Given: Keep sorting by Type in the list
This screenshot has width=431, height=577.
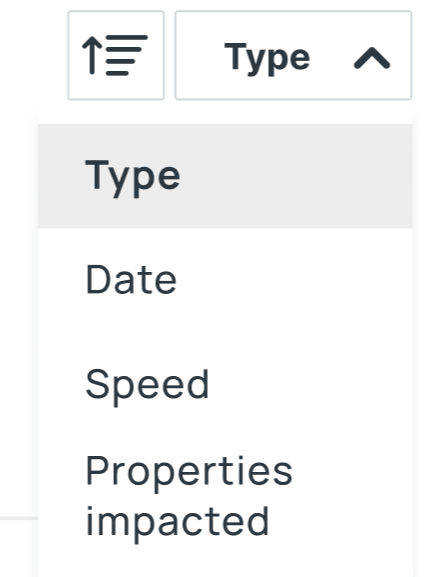Looking at the screenshot, I should coord(225,176).
